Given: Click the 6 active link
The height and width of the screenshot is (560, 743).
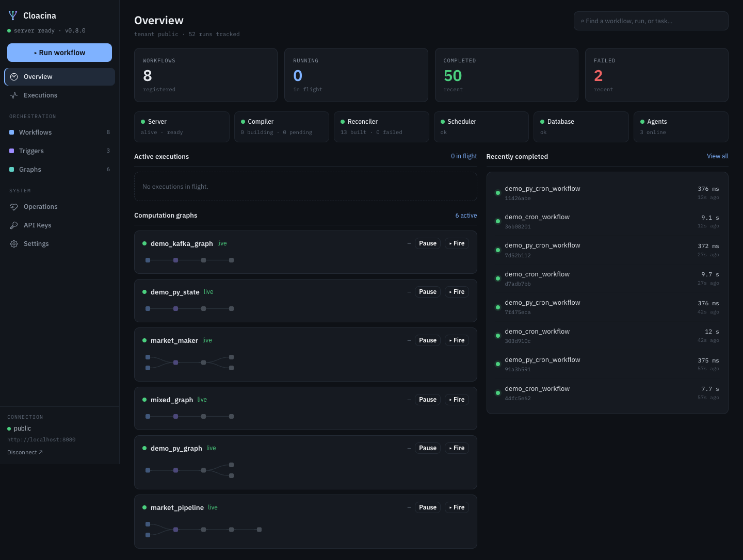Looking at the screenshot, I should (466, 216).
